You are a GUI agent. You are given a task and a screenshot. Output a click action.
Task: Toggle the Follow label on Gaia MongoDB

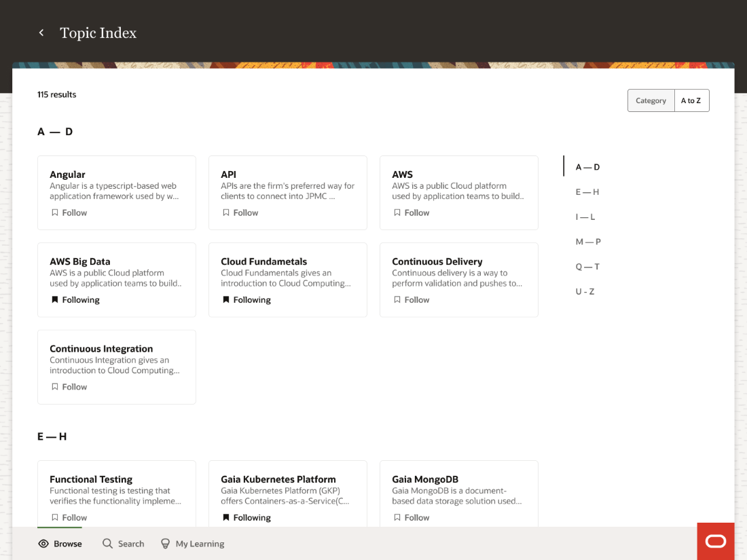(x=417, y=518)
